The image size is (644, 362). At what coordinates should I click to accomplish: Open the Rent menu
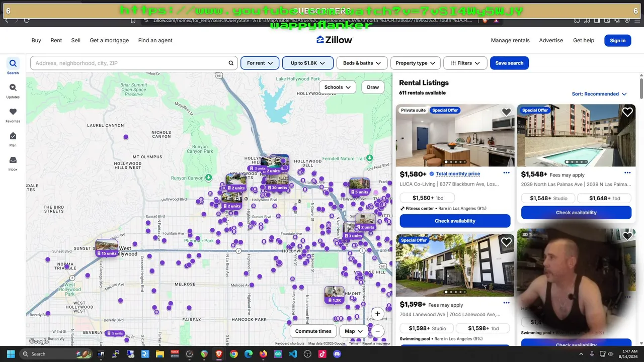pyautogui.click(x=56, y=40)
